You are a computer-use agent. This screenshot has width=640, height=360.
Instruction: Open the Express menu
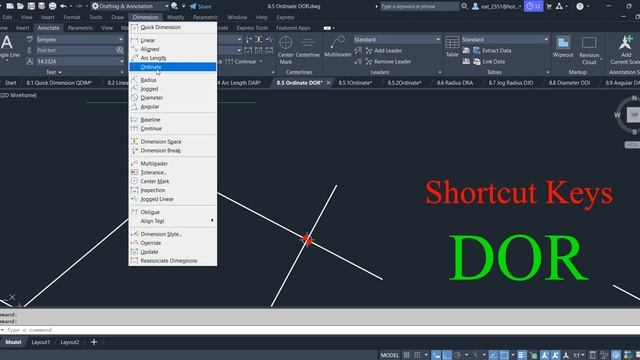coord(285,18)
